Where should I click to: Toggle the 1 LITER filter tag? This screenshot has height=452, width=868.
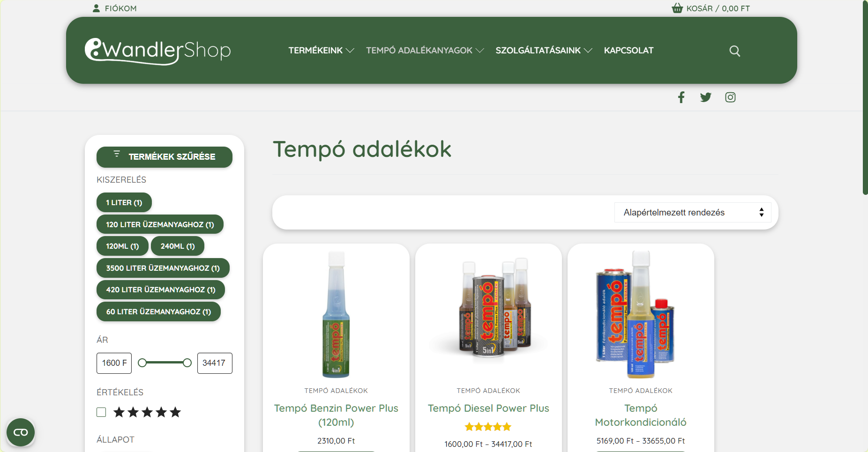(x=124, y=202)
